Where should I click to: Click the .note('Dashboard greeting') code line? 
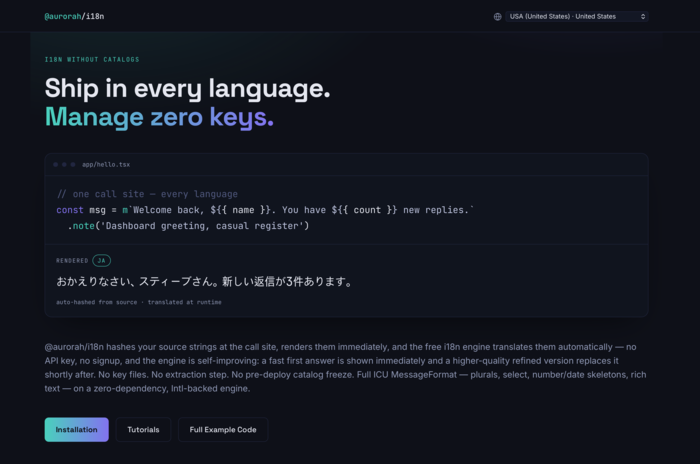point(188,226)
